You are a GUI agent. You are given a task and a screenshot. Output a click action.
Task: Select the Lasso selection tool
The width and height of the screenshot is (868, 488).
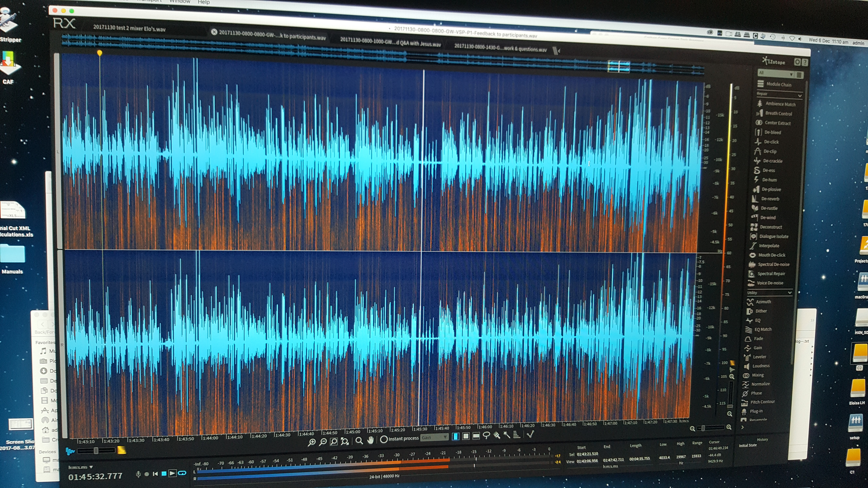tap(486, 435)
